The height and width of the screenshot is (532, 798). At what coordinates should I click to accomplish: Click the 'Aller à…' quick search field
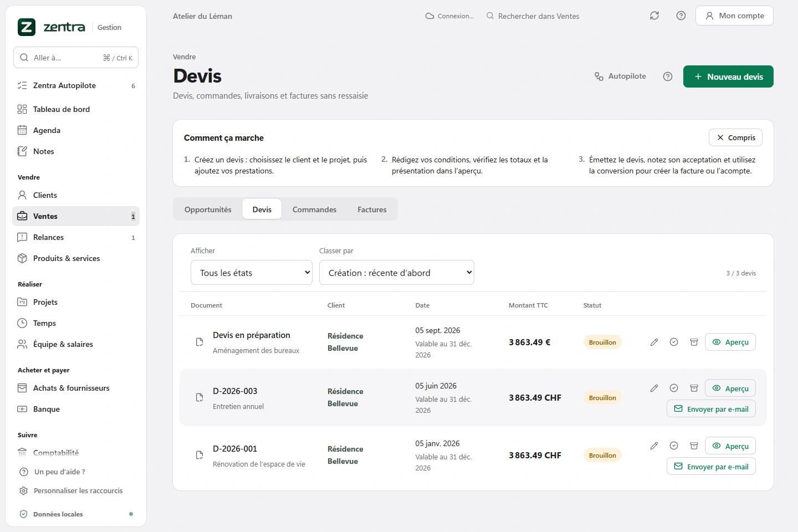pyautogui.click(x=76, y=58)
